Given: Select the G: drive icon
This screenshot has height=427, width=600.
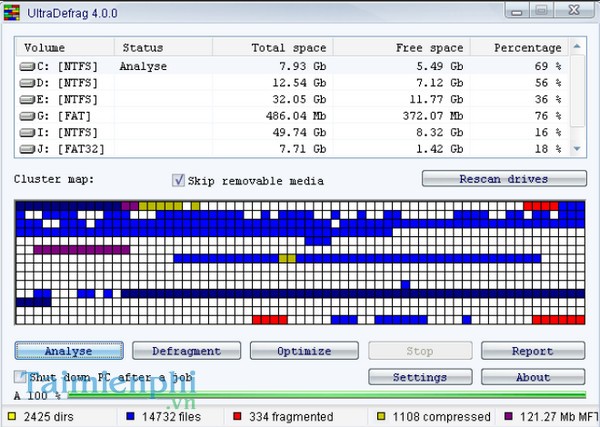Looking at the screenshot, I should 27,116.
